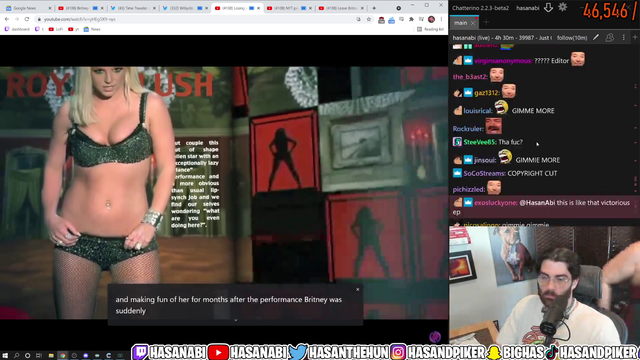The height and width of the screenshot is (360, 640).
Task: Open Chatterino settings gear
Action: point(563,7)
